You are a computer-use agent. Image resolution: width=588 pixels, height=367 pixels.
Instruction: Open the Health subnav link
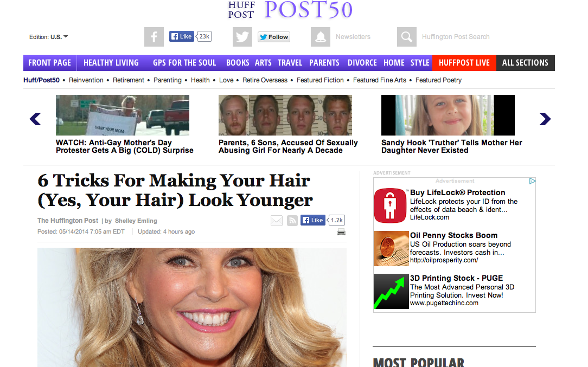click(x=200, y=80)
